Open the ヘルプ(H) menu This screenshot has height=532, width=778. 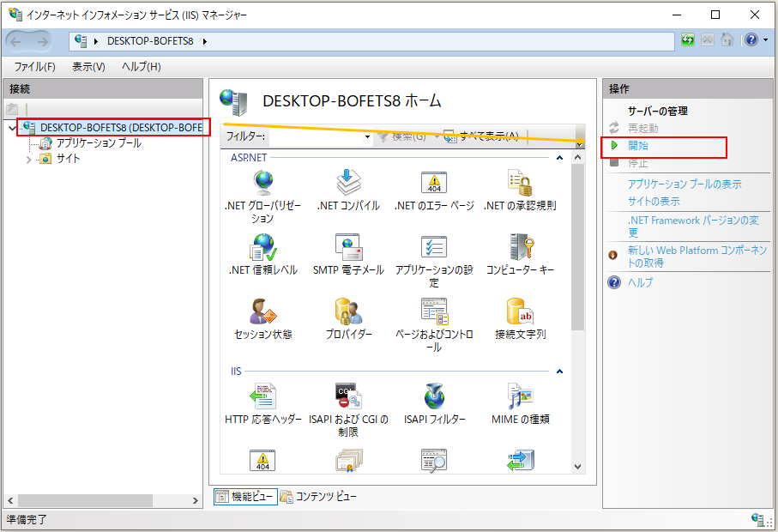click(x=142, y=67)
